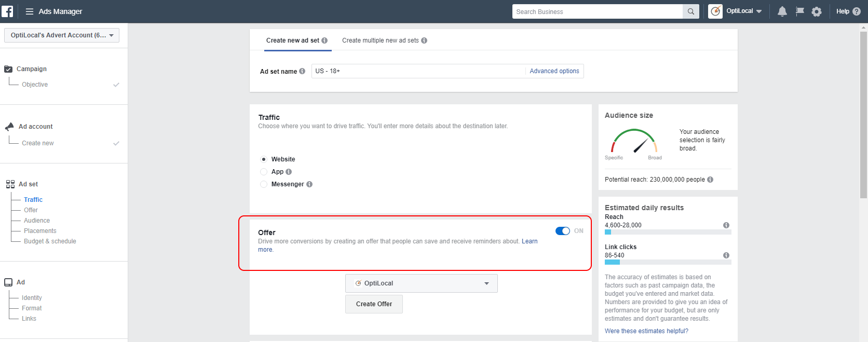Click the Search Business field
The height and width of the screenshot is (342, 868).
click(598, 11)
